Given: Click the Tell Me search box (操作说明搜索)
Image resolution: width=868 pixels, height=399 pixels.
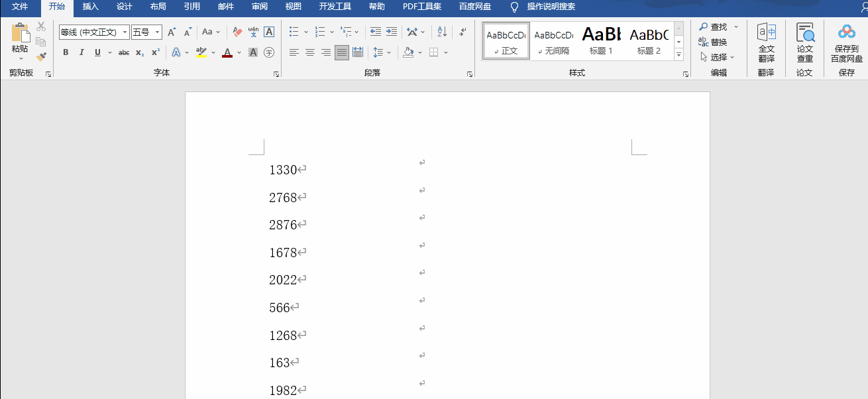Looking at the screenshot, I should click(x=551, y=7).
